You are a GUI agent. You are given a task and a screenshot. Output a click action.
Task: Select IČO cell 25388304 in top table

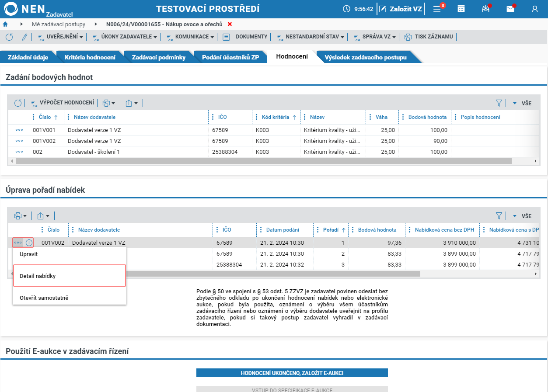(x=230, y=152)
